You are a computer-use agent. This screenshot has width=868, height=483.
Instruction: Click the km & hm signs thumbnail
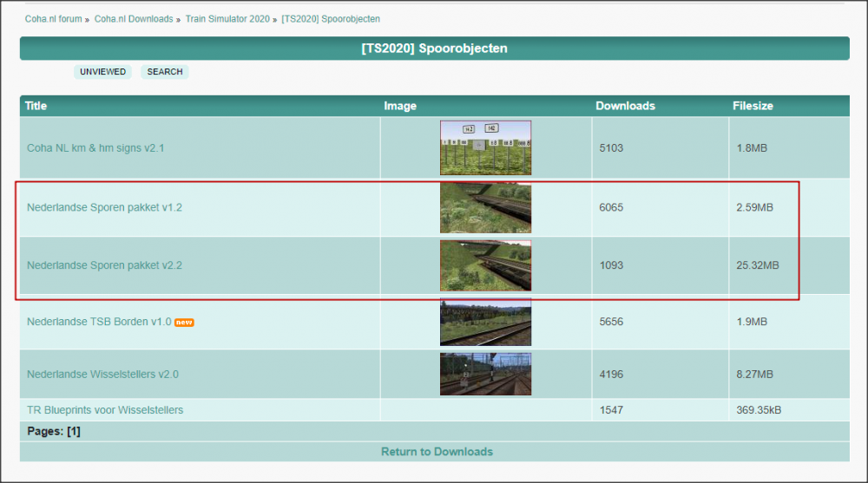coord(485,148)
